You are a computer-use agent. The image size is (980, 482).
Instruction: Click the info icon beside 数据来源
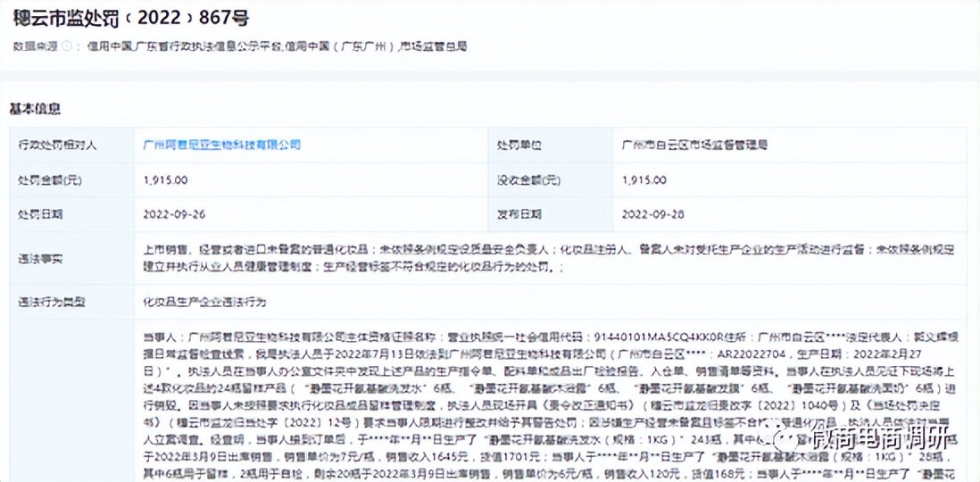point(67,46)
